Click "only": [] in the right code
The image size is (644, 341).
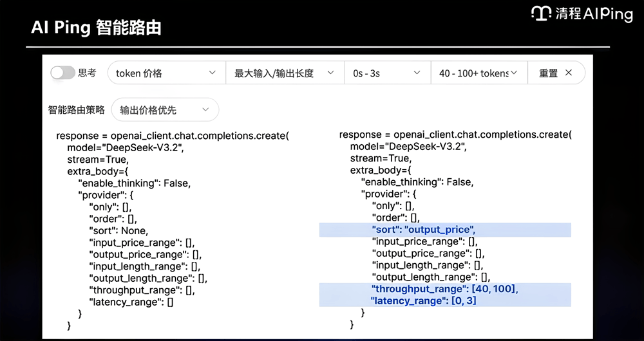click(393, 206)
